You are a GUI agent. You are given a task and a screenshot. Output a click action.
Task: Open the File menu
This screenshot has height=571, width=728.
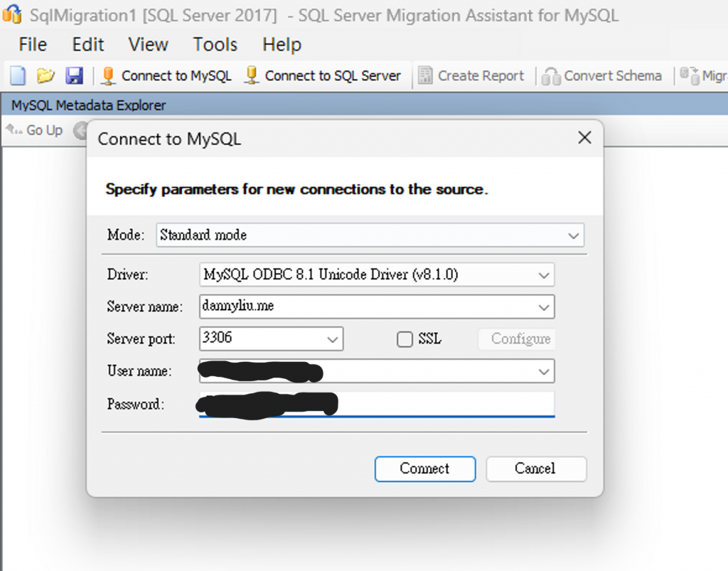pos(33,45)
